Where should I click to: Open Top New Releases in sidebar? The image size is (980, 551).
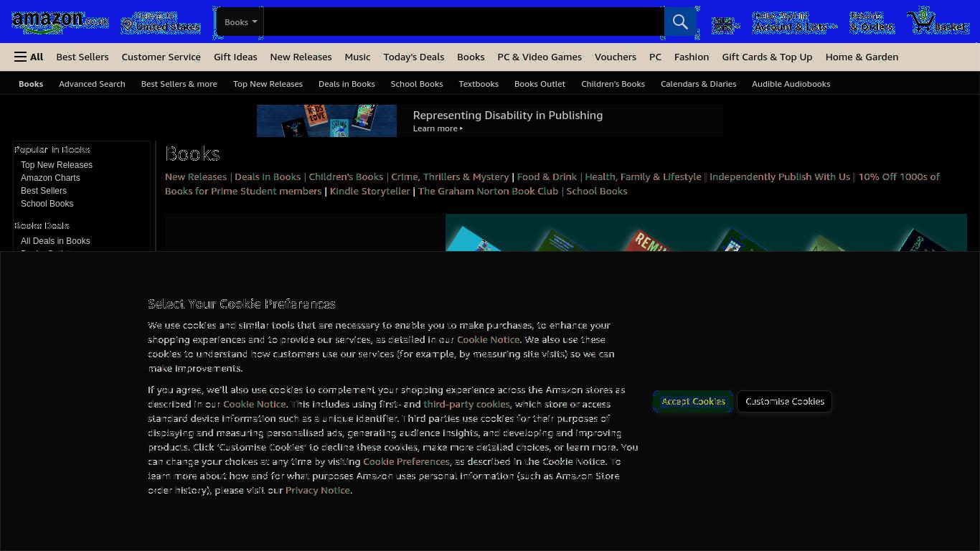click(57, 165)
